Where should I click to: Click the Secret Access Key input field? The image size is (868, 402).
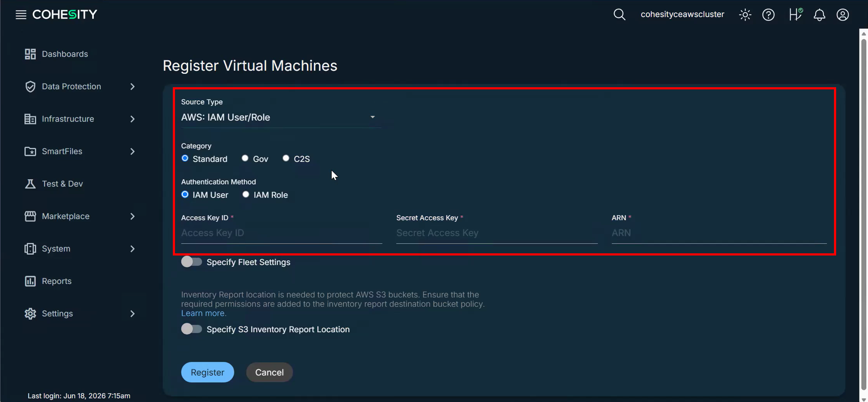(497, 233)
